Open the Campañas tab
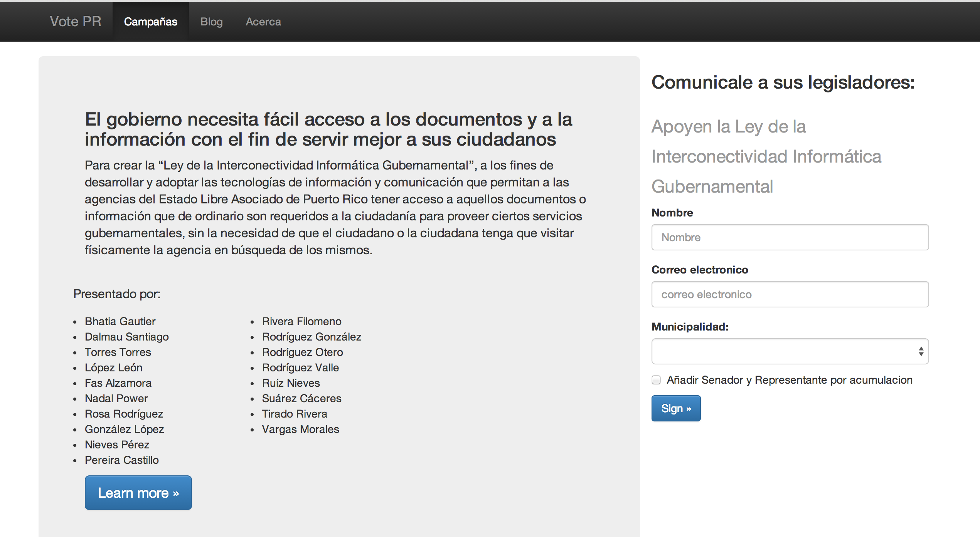Image resolution: width=980 pixels, height=537 pixels. (x=150, y=22)
